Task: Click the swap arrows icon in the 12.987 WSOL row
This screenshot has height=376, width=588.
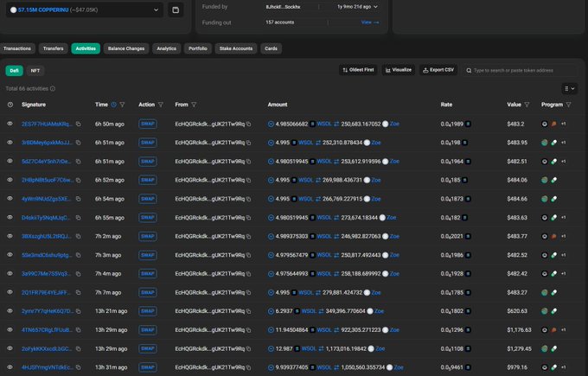Action: tap(321, 348)
